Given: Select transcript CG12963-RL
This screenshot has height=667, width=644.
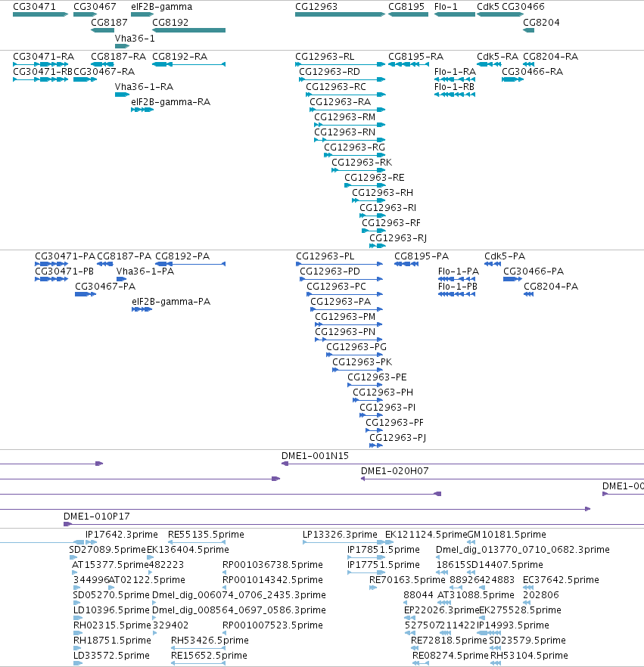Looking at the screenshot, I should tap(340, 64).
